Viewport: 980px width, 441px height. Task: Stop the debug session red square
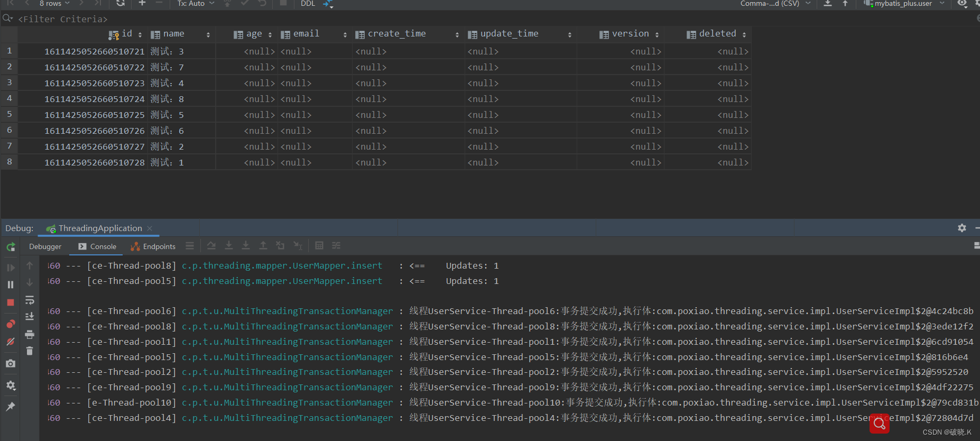pyautogui.click(x=11, y=302)
